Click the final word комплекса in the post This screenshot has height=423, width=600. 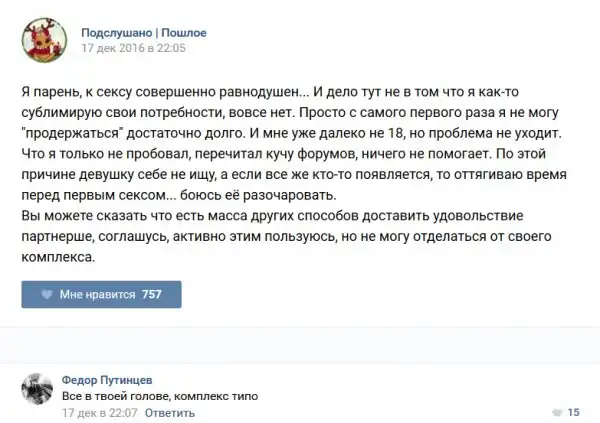[60, 258]
